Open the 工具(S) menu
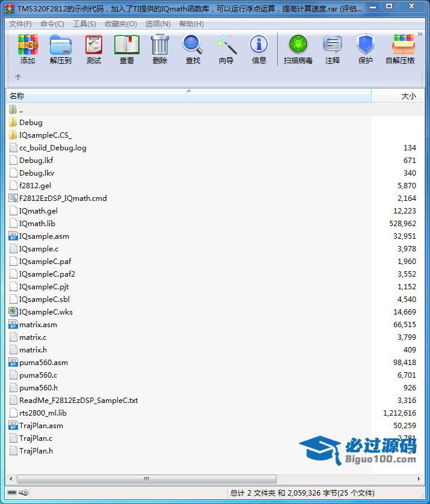 pyautogui.click(x=84, y=24)
